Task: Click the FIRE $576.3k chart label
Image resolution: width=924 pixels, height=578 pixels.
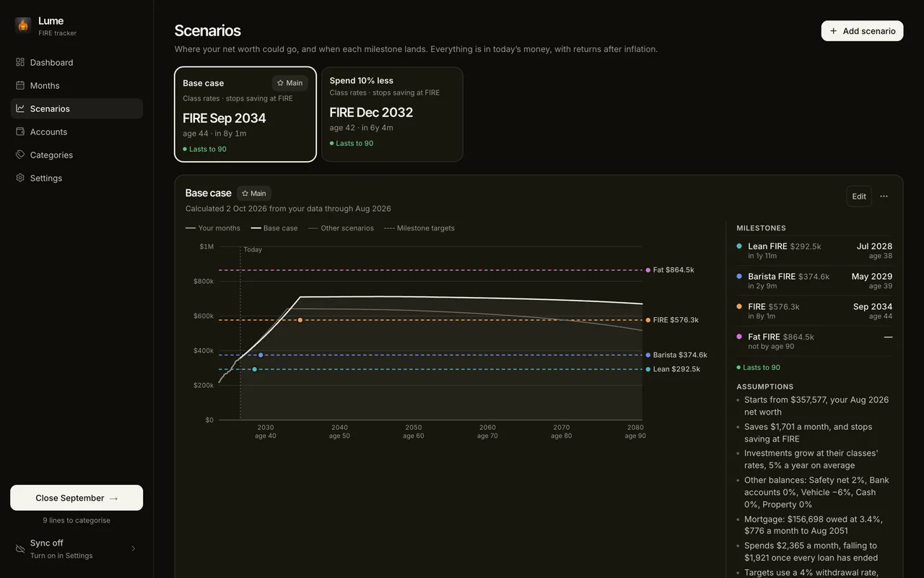Action: (673, 320)
